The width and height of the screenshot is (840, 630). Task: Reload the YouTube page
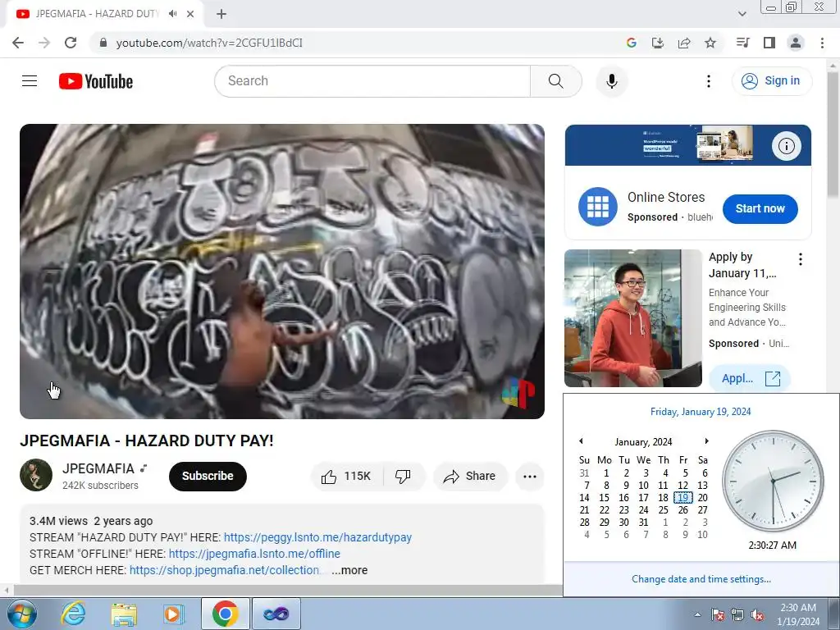71,43
